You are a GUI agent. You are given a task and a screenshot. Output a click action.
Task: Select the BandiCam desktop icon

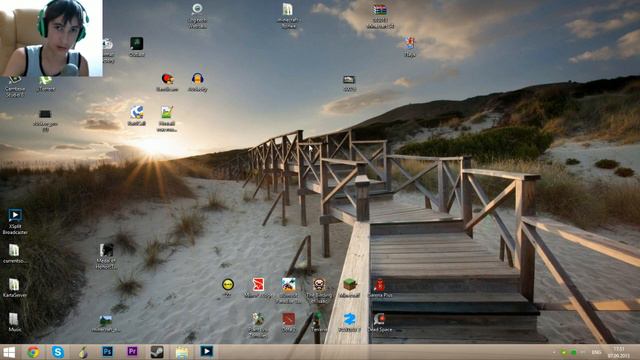pos(167,82)
